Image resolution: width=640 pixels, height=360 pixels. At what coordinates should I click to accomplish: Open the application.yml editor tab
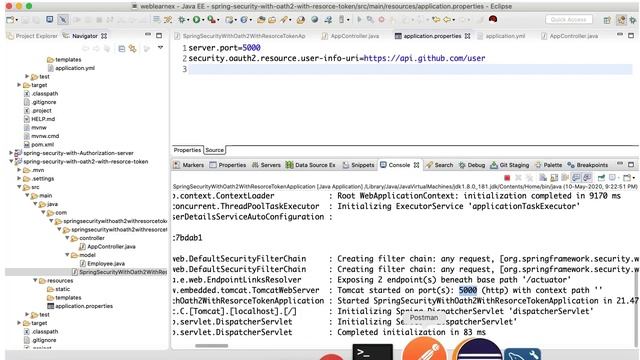(501, 36)
